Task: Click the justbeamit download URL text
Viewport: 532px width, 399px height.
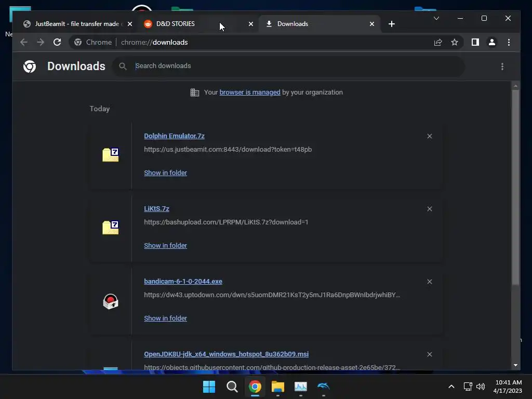Action: click(x=228, y=149)
